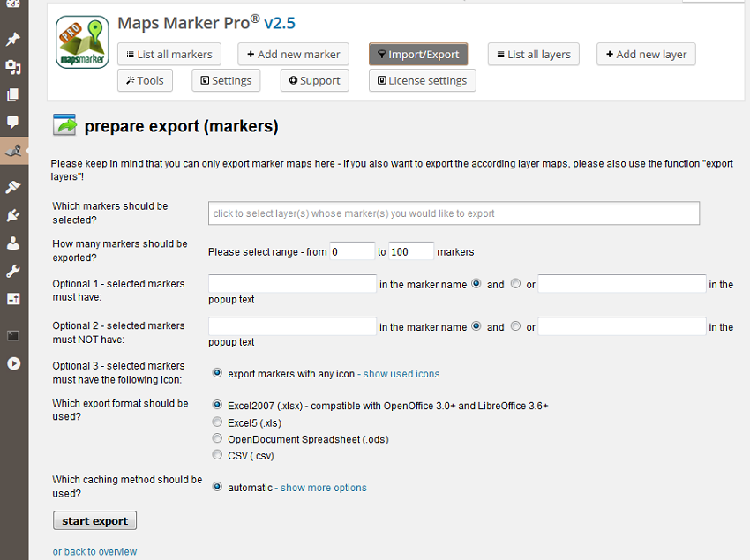Choose Excel5 (.xls) export format

pyautogui.click(x=217, y=422)
